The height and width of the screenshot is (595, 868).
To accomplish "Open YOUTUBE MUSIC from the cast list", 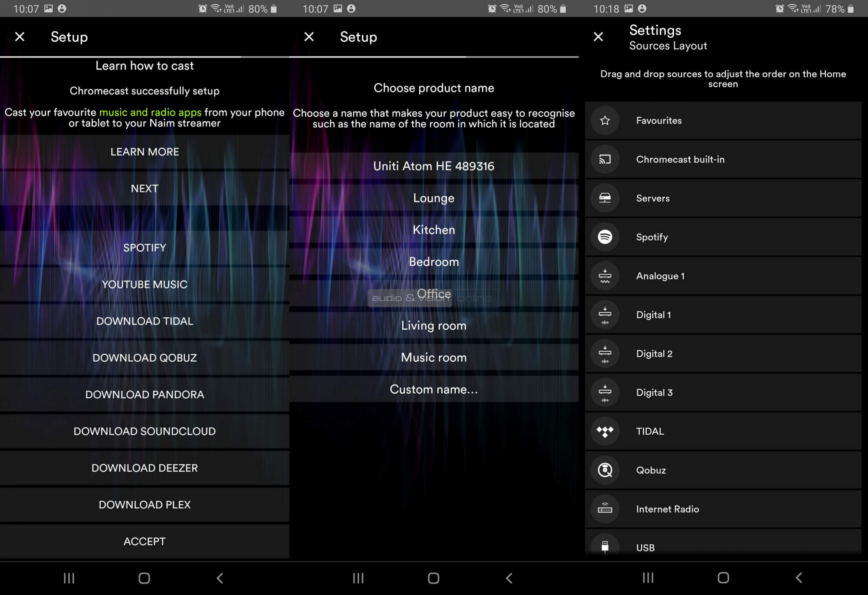I will 145,284.
